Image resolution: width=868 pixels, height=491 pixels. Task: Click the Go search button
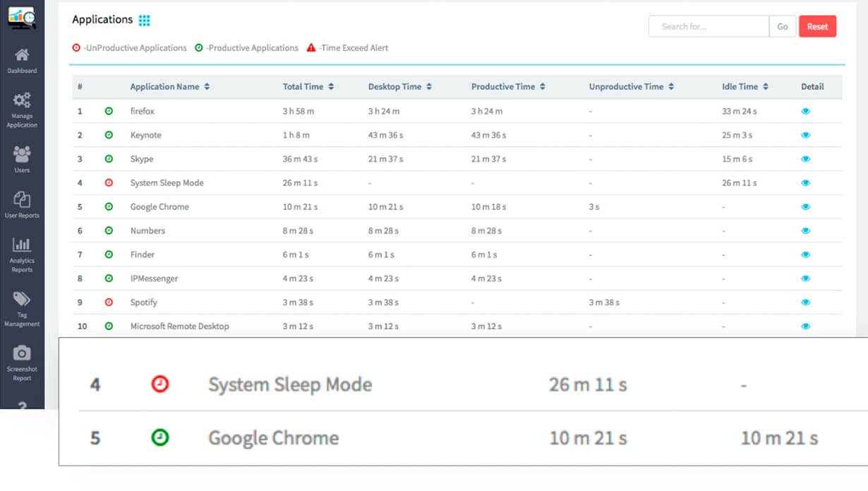(782, 26)
